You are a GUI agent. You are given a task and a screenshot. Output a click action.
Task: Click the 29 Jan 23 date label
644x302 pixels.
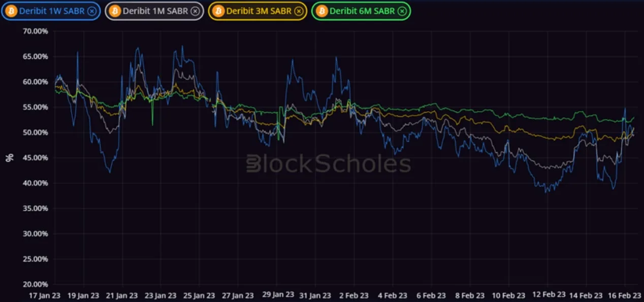coord(278,295)
